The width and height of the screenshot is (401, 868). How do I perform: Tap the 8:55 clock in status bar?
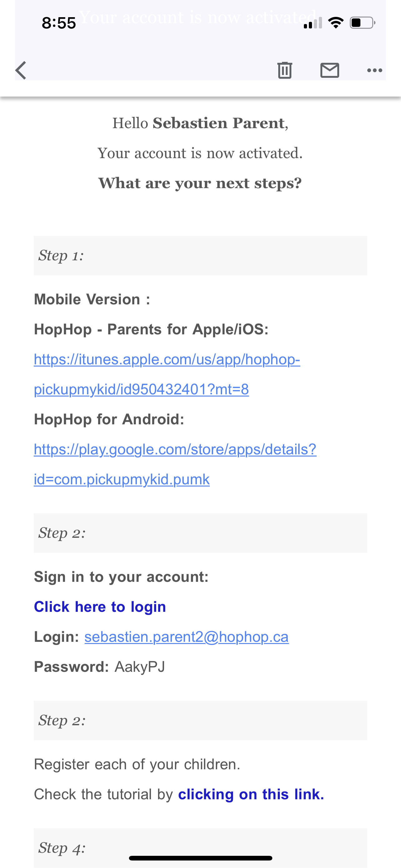[59, 23]
